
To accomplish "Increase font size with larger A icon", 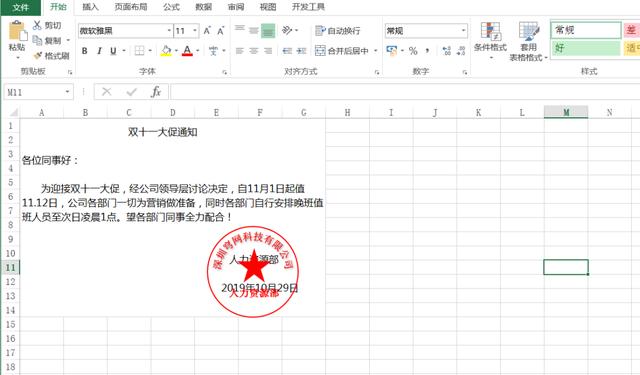I will coord(207,31).
